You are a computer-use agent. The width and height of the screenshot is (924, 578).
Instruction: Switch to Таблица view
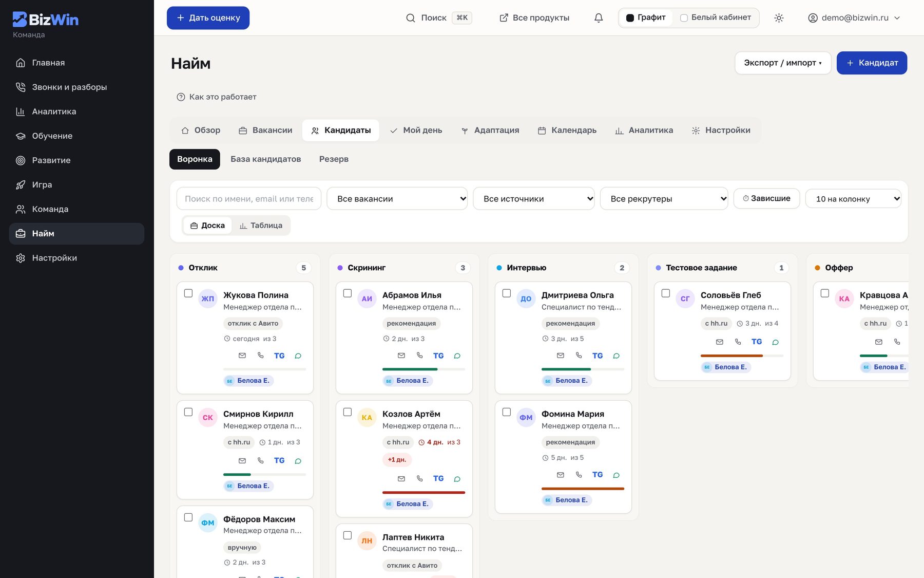(x=261, y=226)
